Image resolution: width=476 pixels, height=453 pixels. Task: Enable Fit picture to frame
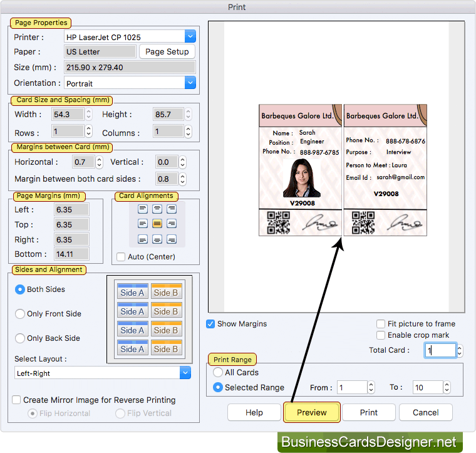[381, 324]
